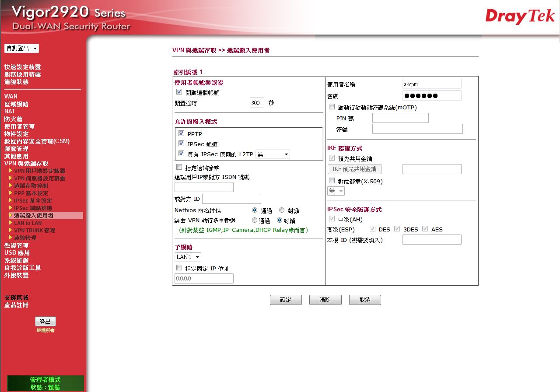Click the 登出 logout button
This screenshot has width=560, height=392.
click(45, 322)
